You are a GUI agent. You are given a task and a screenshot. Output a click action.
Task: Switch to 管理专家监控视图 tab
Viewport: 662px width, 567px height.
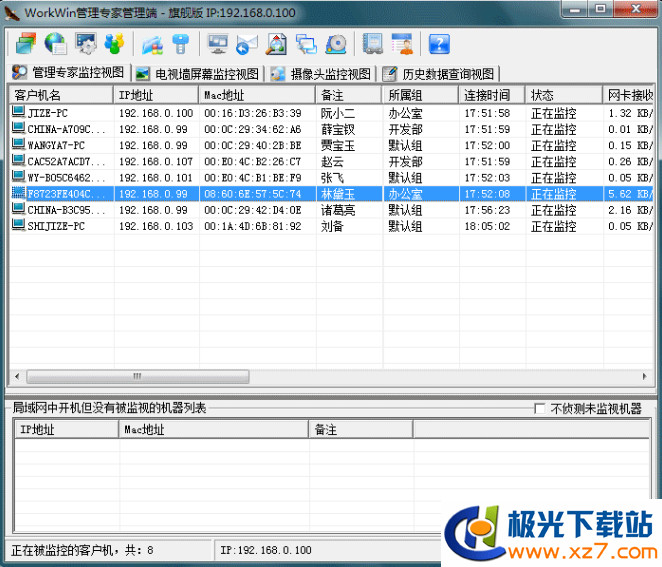click(68, 72)
